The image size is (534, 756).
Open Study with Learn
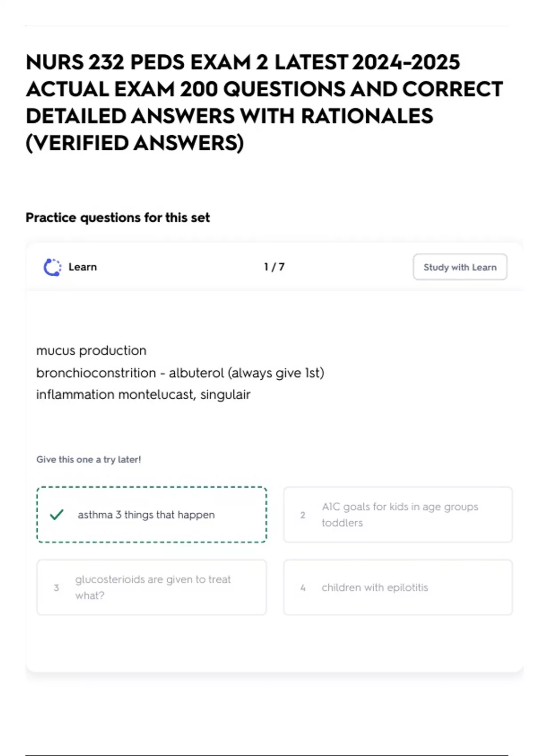(x=460, y=267)
